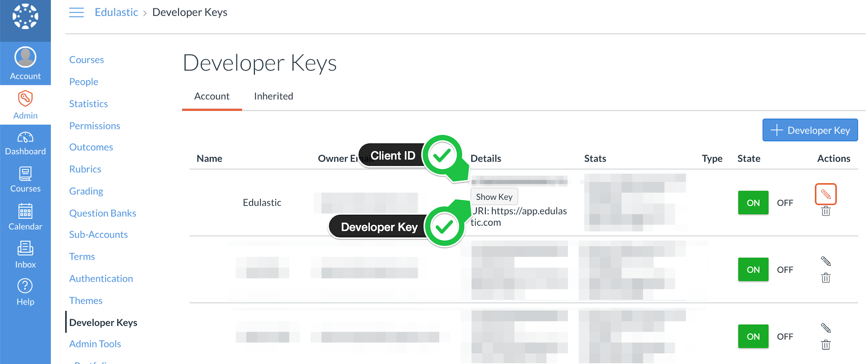Open Inbox from global navigation

tap(25, 255)
